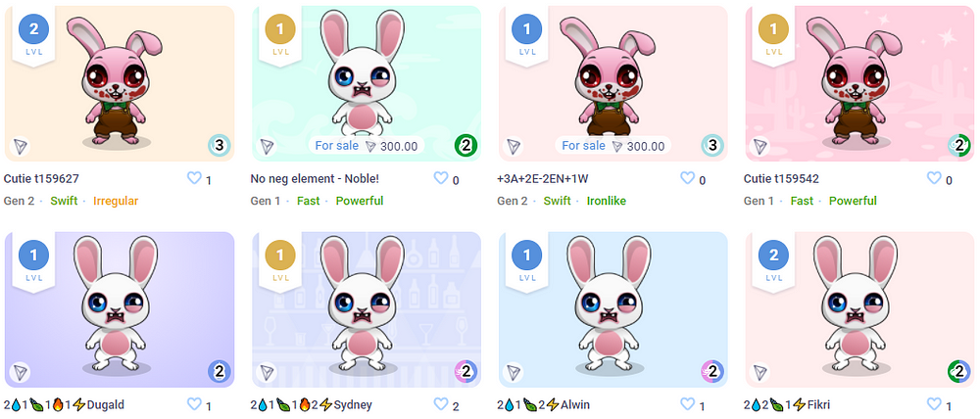980x419 pixels.
Task: Open the Cutie t159542 title link
Action: (781, 179)
